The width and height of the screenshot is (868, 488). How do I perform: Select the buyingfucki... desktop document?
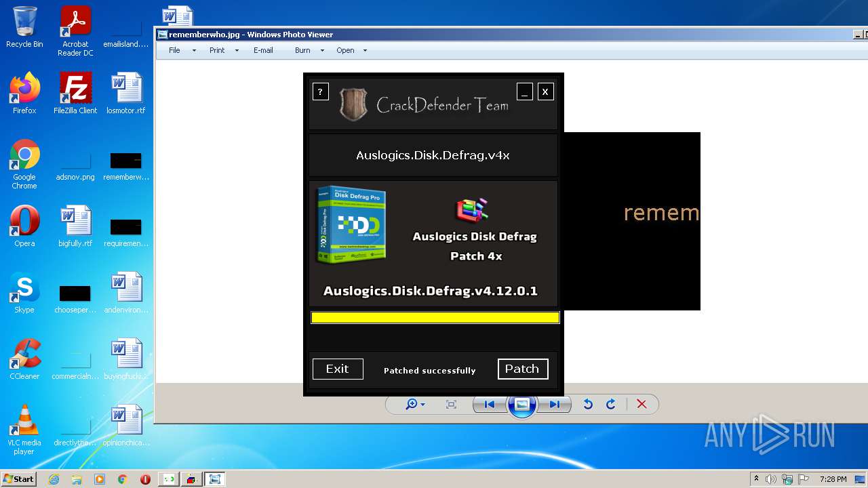point(126,359)
